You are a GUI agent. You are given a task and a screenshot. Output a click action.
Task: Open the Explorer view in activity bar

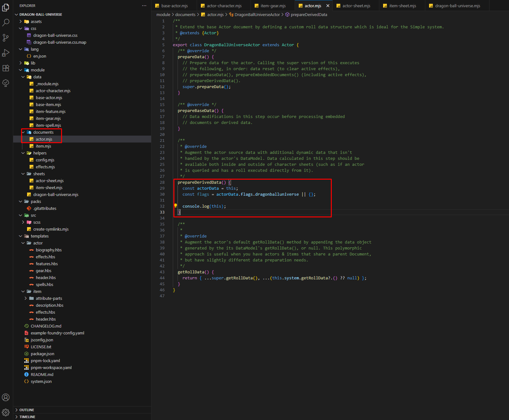click(x=6, y=8)
